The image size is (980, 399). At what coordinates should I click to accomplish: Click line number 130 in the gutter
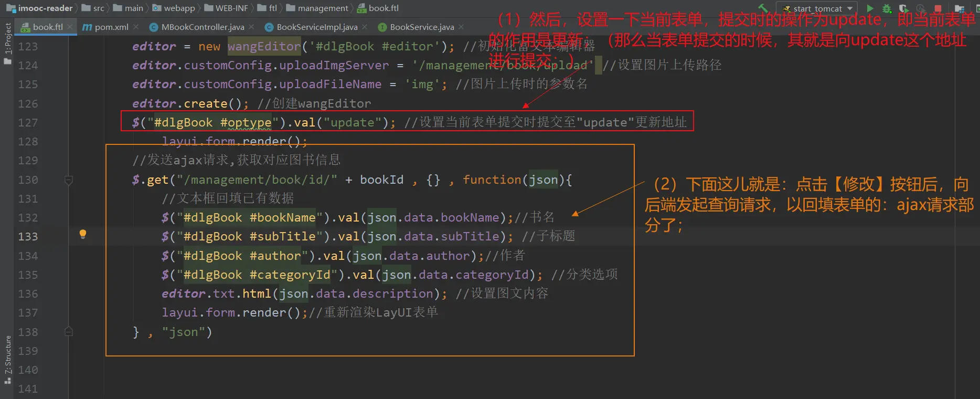28,180
